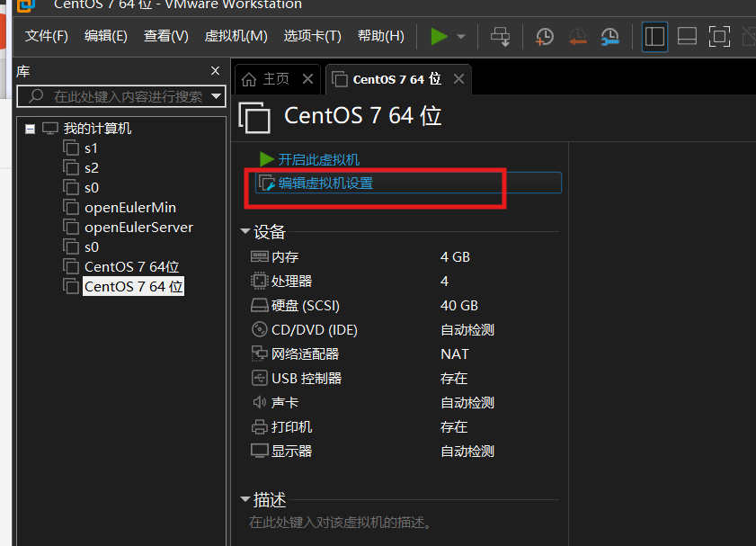The width and height of the screenshot is (756, 546).
Task: Select the s0 VM listed below openEulerServer
Action: (x=92, y=247)
